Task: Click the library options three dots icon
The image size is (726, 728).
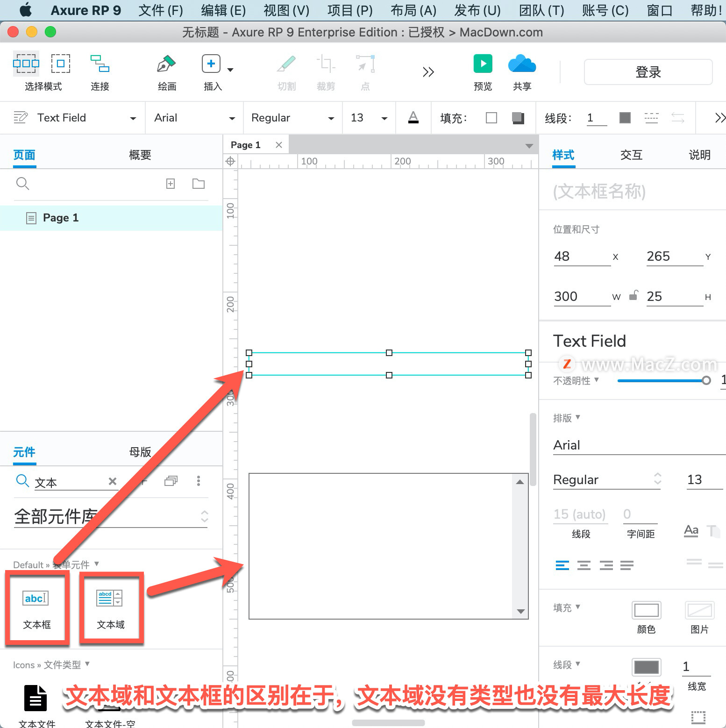Action: pyautogui.click(x=199, y=481)
